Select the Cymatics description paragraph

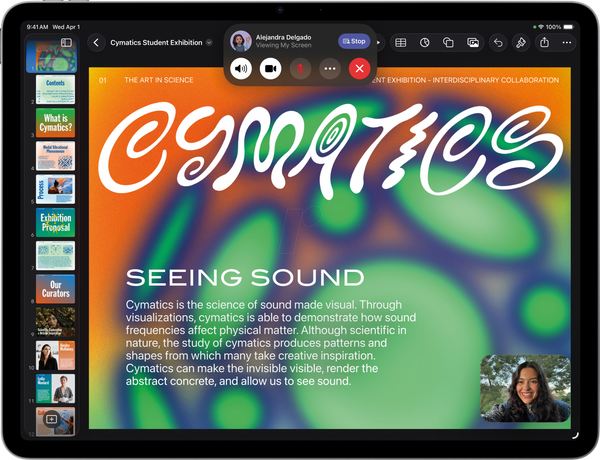click(x=271, y=343)
